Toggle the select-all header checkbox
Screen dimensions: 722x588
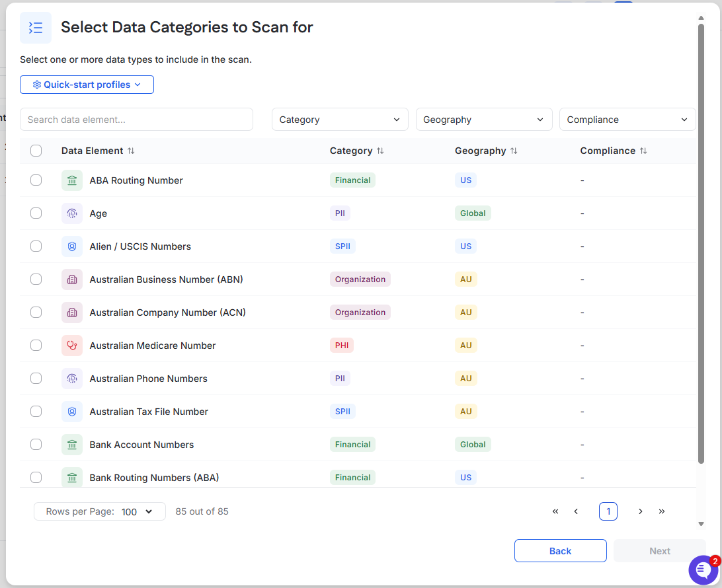[36, 151]
